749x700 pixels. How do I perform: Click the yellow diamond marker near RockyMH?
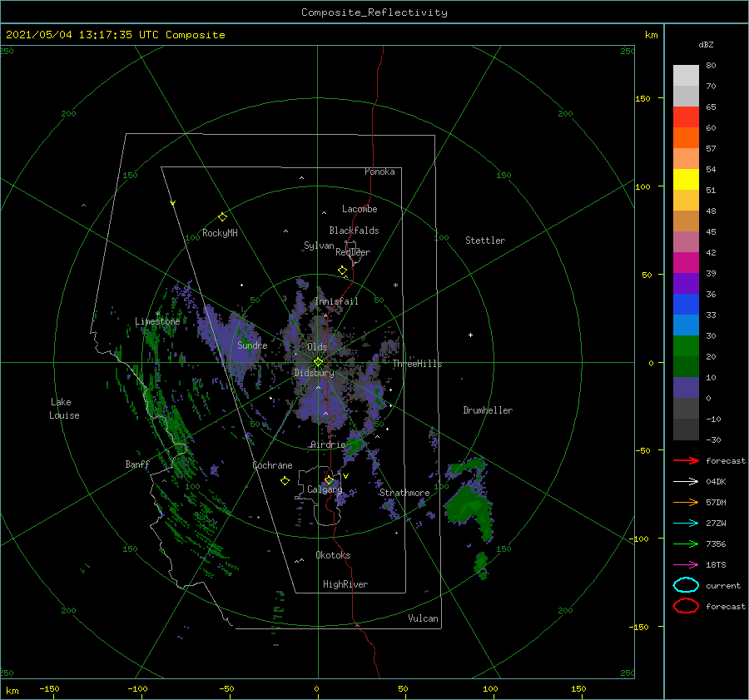coord(222,217)
